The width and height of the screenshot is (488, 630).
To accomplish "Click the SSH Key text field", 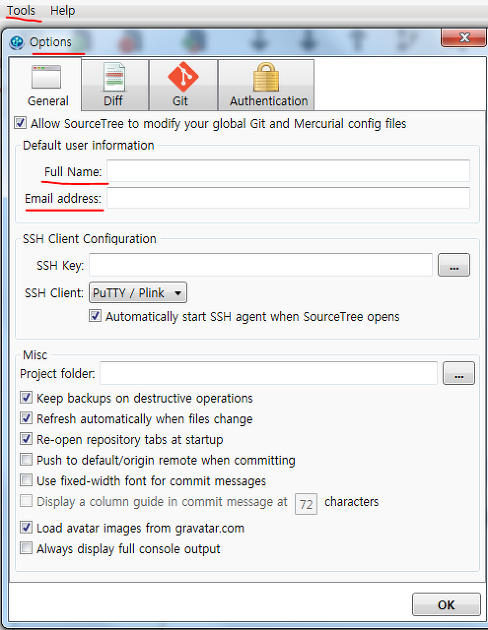I will [261, 265].
